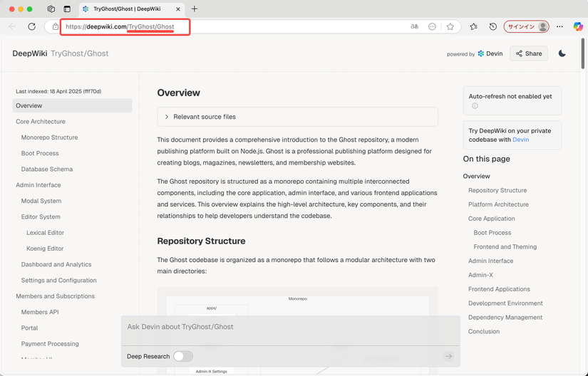588x376 pixels.
Task: Open Portal page in sidebar
Action: coord(30,328)
